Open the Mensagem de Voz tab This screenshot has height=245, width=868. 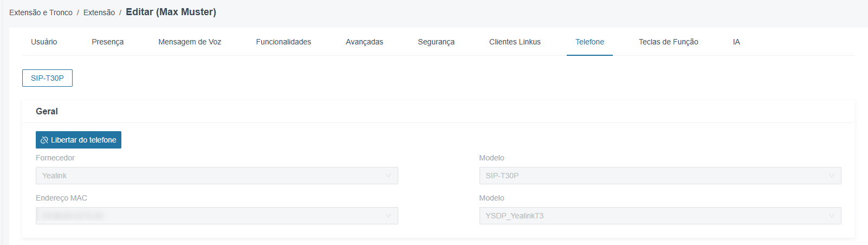(x=190, y=42)
